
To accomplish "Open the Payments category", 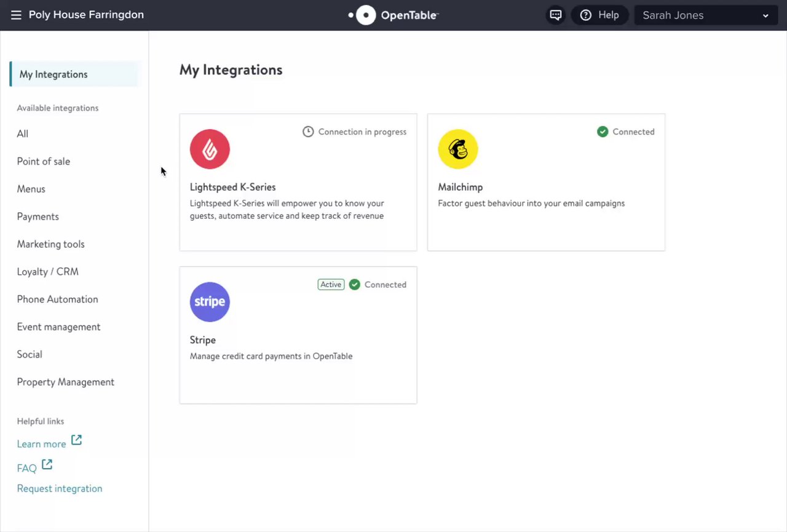I will coord(38,216).
